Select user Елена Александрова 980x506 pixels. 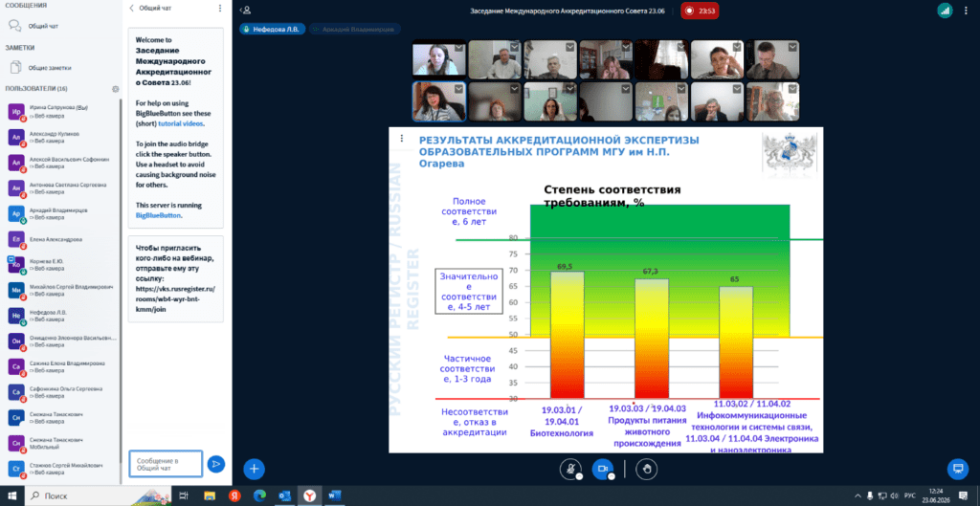coord(61,239)
